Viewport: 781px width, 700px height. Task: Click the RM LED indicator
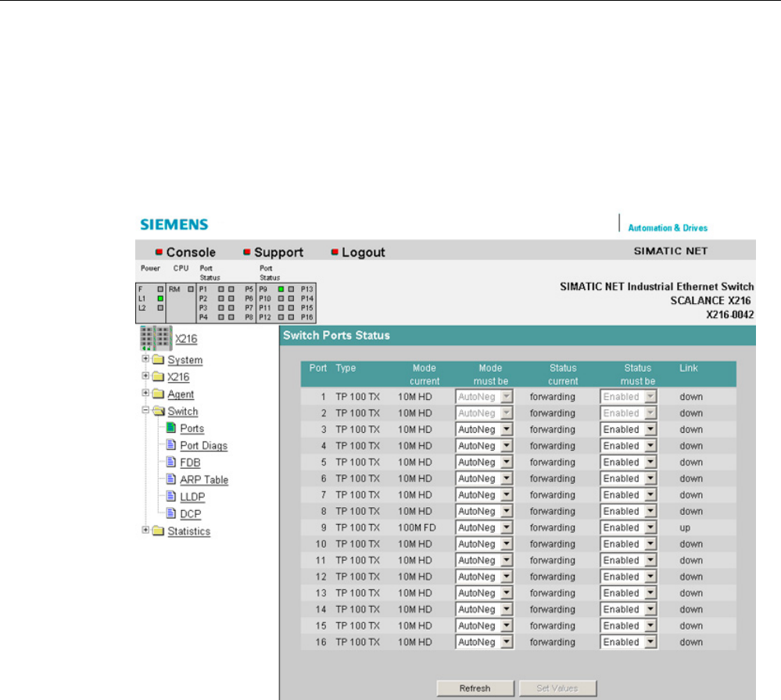191,289
